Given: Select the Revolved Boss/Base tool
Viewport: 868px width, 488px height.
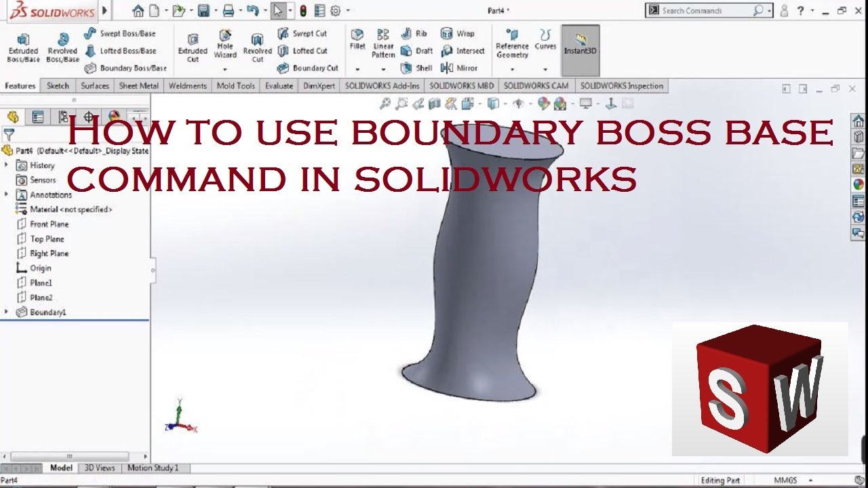Looking at the screenshot, I should tap(63, 47).
